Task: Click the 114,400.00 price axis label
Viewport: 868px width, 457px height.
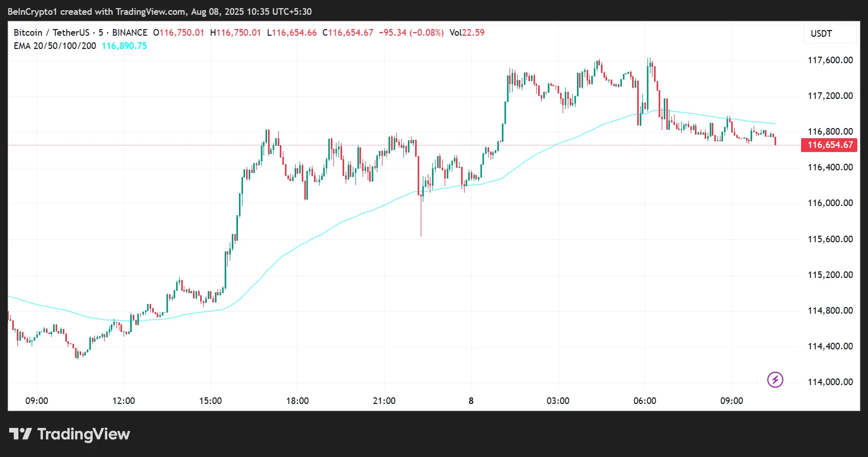Action: click(x=830, y=346)
